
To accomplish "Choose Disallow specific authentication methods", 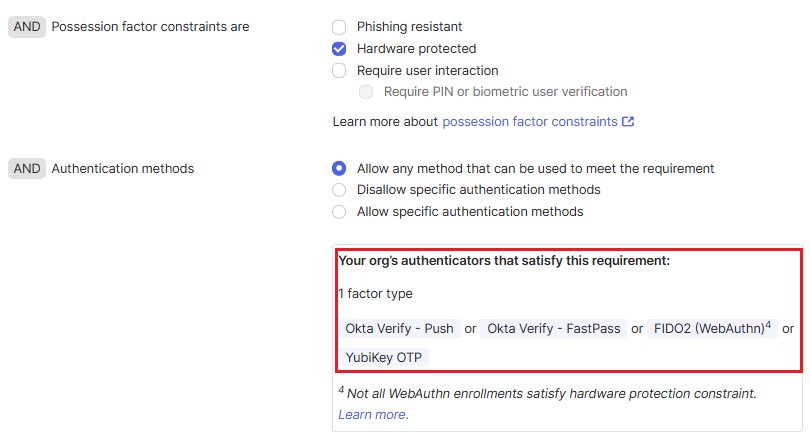I will (x=339, y=190).
